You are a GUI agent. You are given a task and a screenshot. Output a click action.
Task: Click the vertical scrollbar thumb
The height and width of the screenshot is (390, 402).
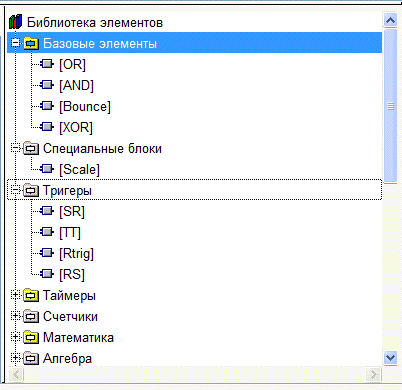click(390, 106)
